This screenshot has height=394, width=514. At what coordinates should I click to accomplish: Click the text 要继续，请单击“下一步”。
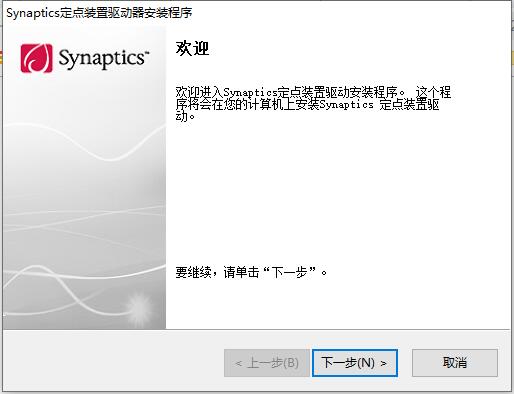click(x=251, y=272)
